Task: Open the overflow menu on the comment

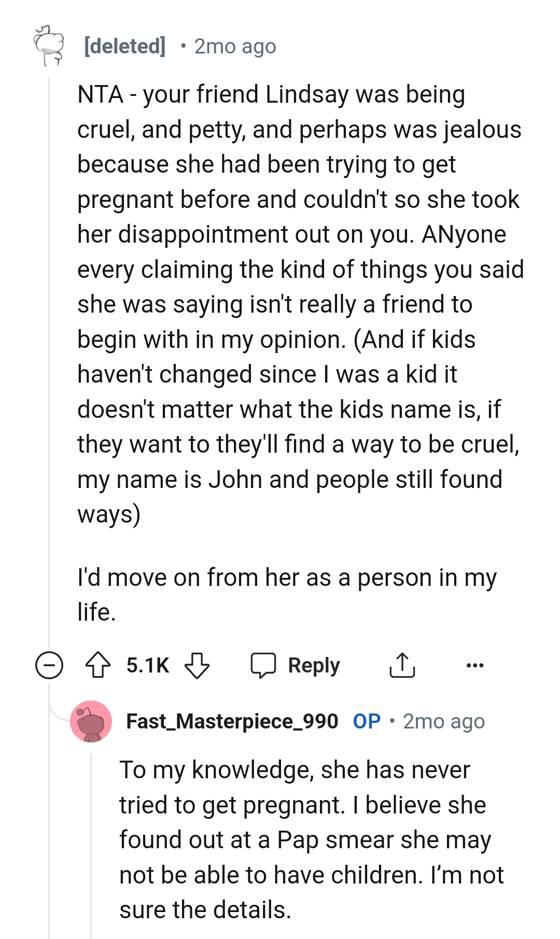Action: (473, 665)
